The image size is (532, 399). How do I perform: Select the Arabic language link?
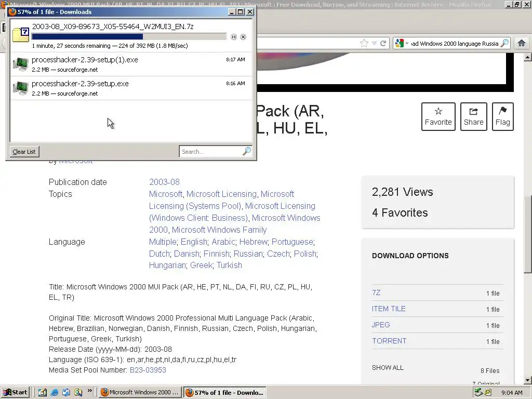223,242
